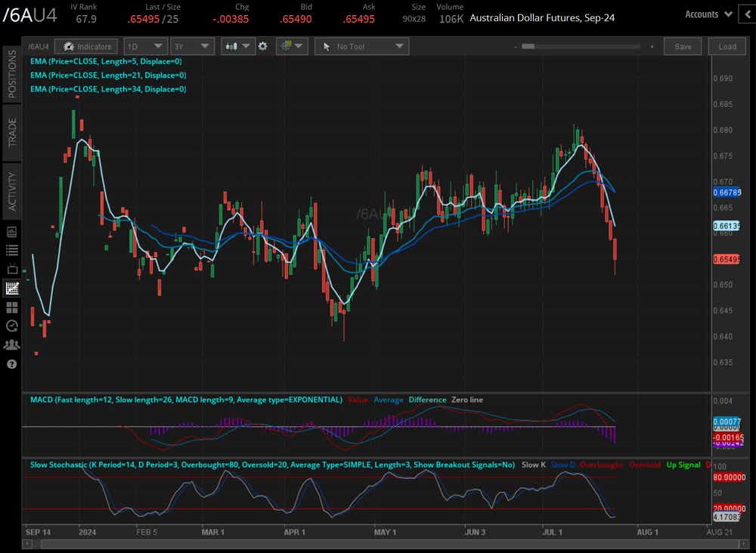Click the MACD study label above the histogram
The width and height of the screenshot is (756, 553).
[x=76, y=400]
